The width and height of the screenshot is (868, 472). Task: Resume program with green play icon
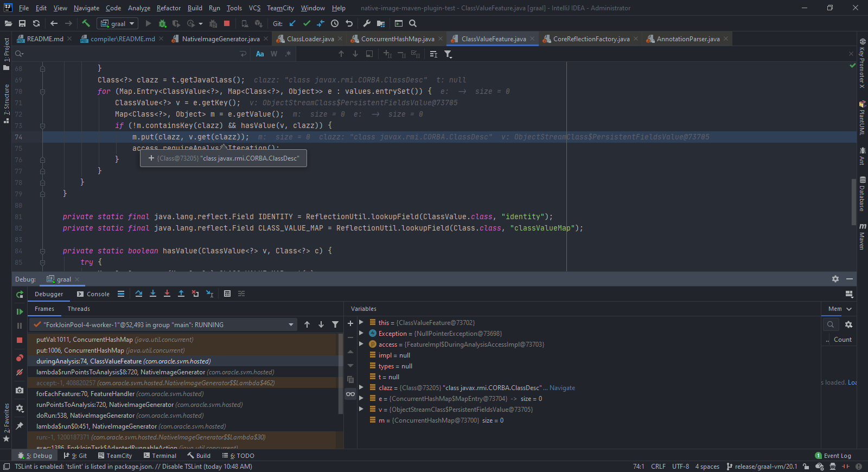coord(20,311)
